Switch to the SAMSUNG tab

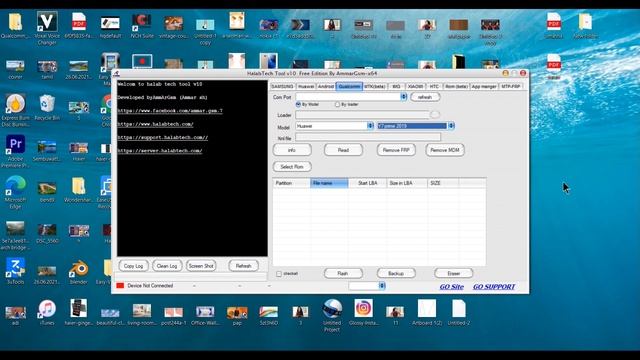click(x=282, y=87)
